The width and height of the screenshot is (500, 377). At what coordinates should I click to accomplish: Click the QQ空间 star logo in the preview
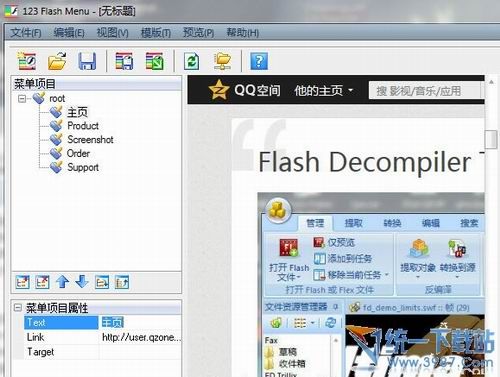tap(219, 90)
